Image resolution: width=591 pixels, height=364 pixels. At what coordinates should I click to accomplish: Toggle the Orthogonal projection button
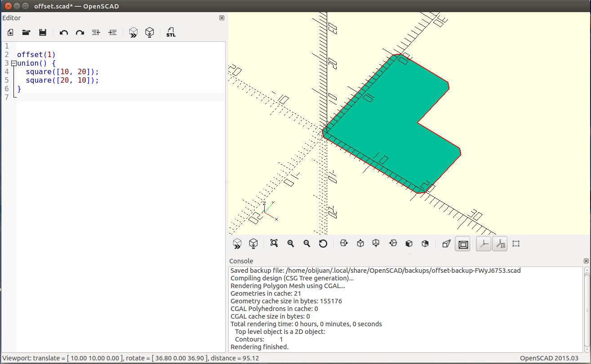click(x=463, y=244)
